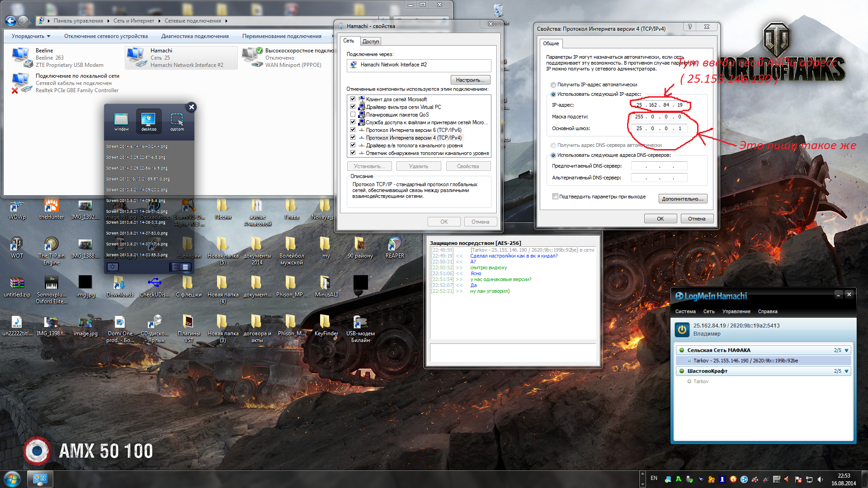Click the chat message input box
Viewport: 868px width, 488px height.
point(513,353)
